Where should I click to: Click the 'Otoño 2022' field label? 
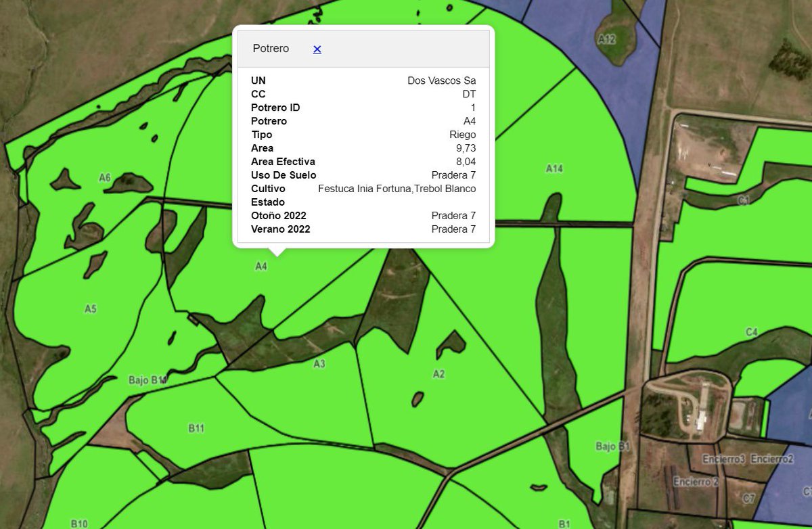(279, 216)
